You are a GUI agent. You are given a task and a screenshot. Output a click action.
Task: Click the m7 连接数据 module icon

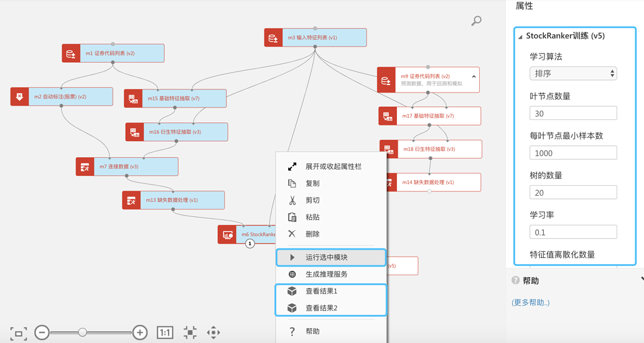tap(85, 167)
